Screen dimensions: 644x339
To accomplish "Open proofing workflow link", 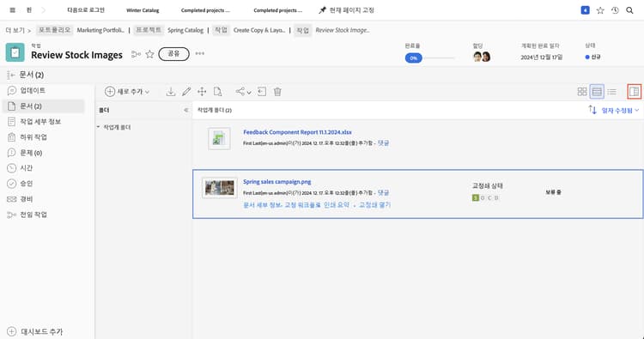I will click(x=302, y=205).
